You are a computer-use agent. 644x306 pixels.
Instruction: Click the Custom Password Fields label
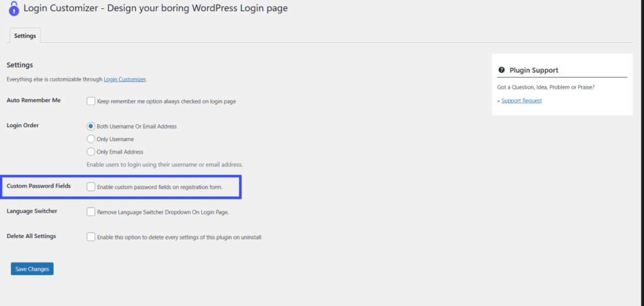point(38,186)
